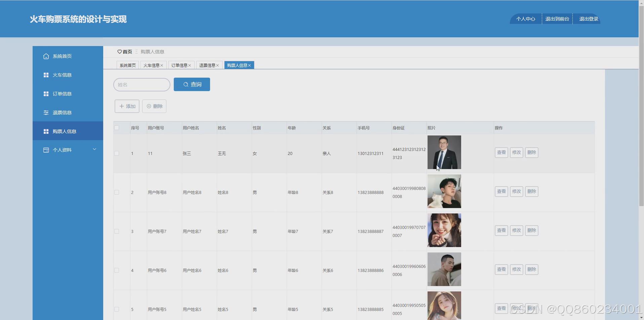Check the row 3 checkbox for 姓名7
This screenshot has width=644, height=320.
click(117, 231)
